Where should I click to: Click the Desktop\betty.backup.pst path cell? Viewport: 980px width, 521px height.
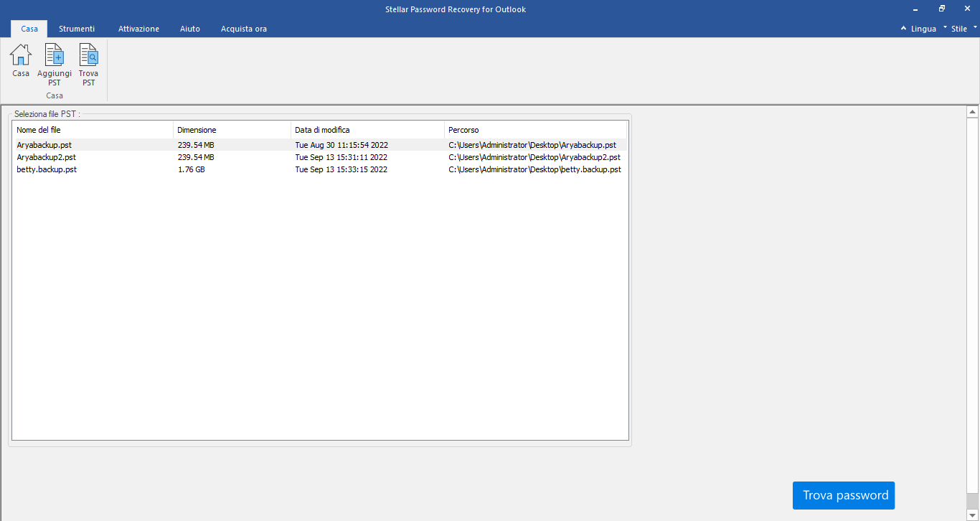point(534,169)
